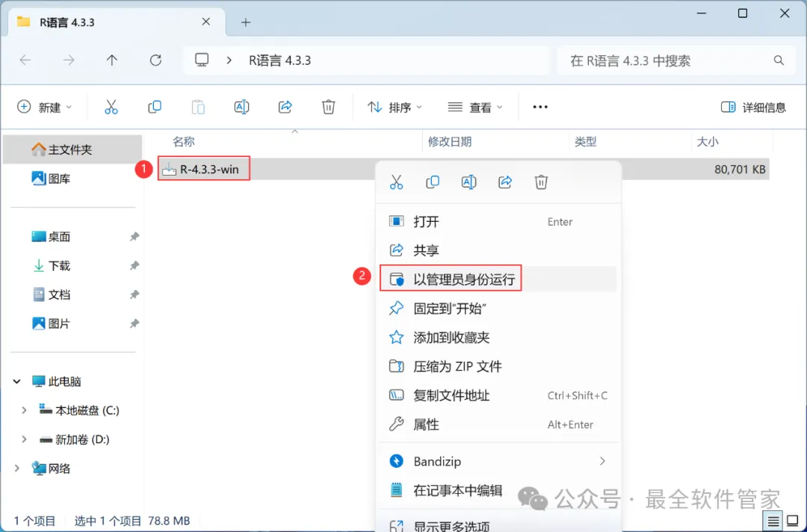Unpin 桌面 from quick access
807x532 pixels.
(134, 237)
